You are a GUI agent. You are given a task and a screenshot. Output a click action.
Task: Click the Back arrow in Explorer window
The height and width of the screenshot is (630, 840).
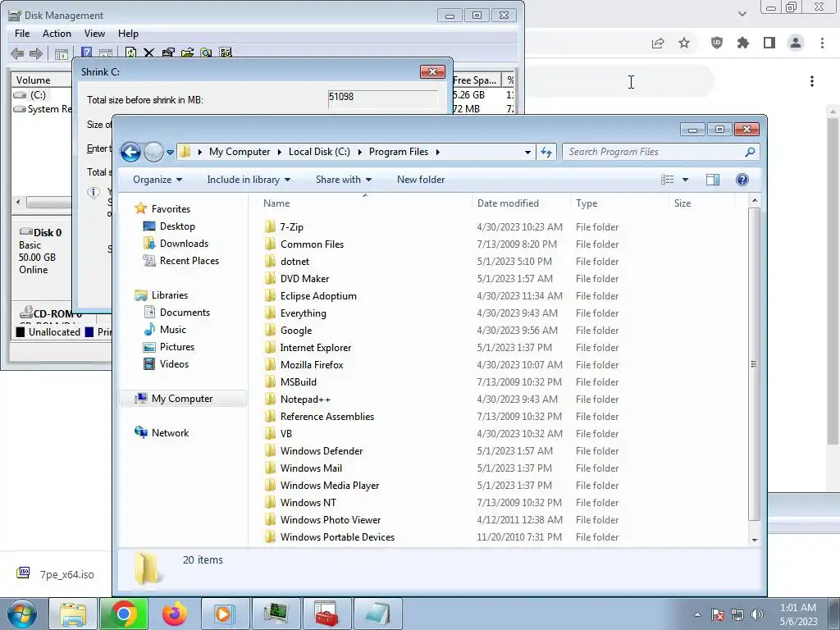(130, 152)
